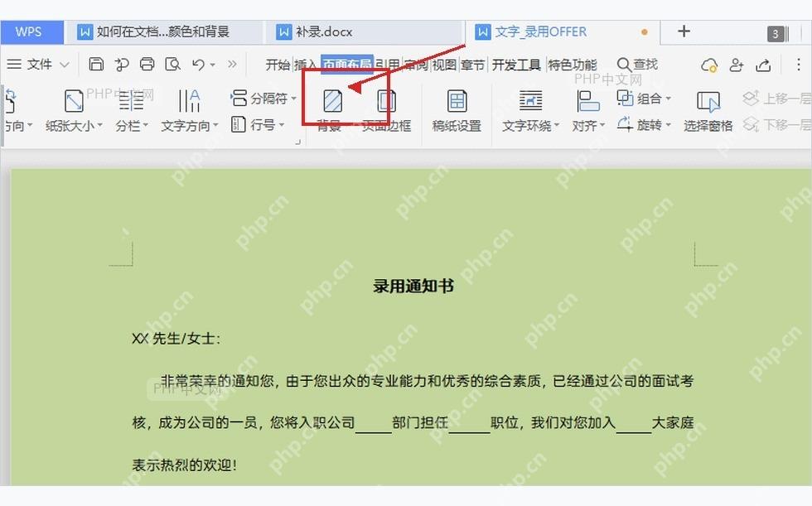Open the 开发工具 ribbon tab
Viewport: 812px width, 506px height.
click(x=515, y=65)
